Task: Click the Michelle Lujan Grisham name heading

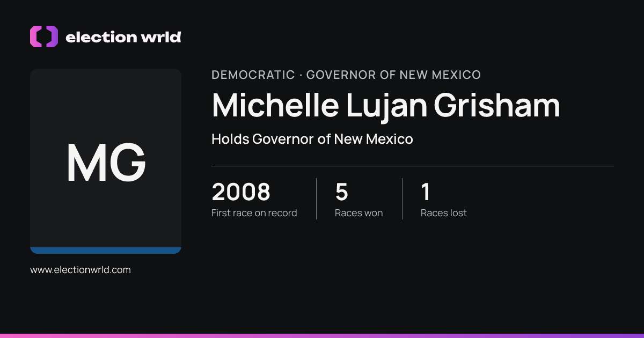Action: point(386,105)
